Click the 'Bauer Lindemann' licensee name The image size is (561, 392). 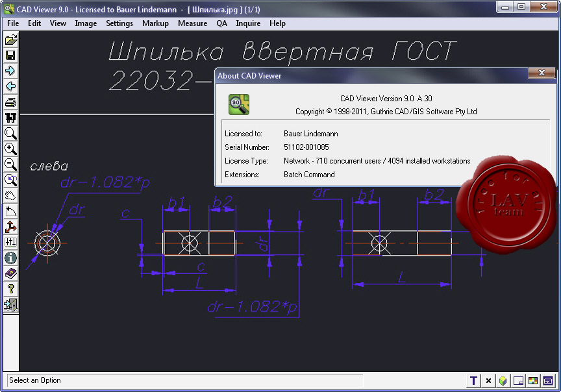coord(311,134)
